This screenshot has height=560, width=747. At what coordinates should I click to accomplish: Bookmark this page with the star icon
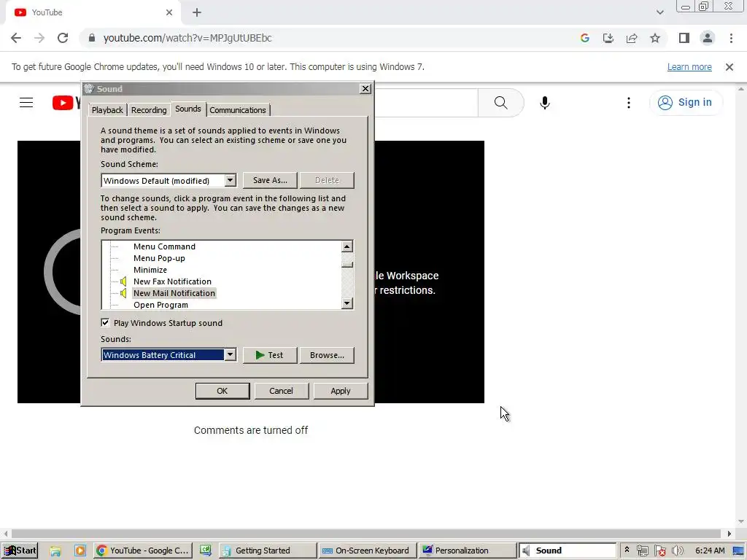(655, 38)
